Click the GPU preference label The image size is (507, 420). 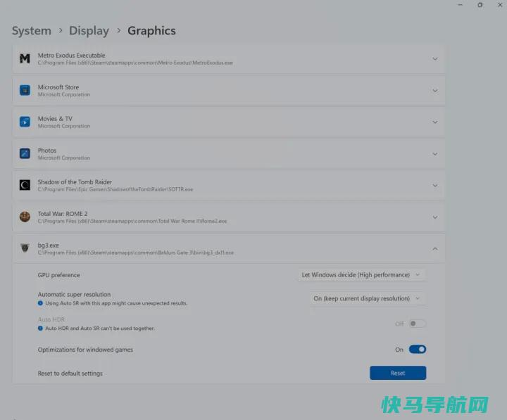59,275
